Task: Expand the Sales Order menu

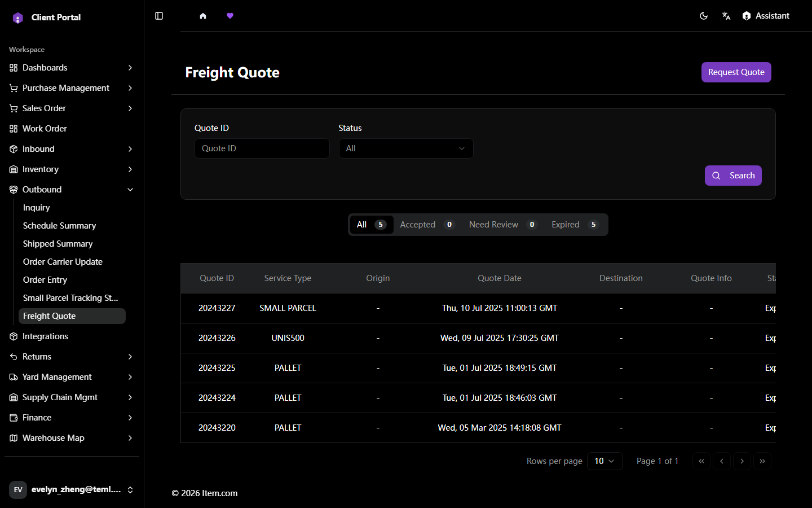Action: 72,108
